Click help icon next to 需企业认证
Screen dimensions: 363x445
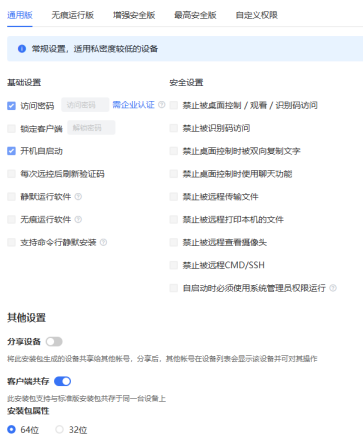click(162, 105)
